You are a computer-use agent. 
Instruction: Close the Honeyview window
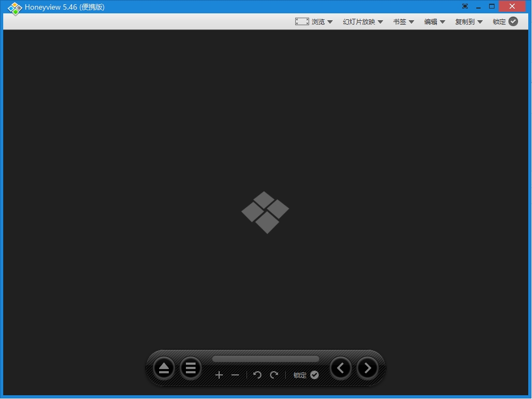tap(512, 6)
